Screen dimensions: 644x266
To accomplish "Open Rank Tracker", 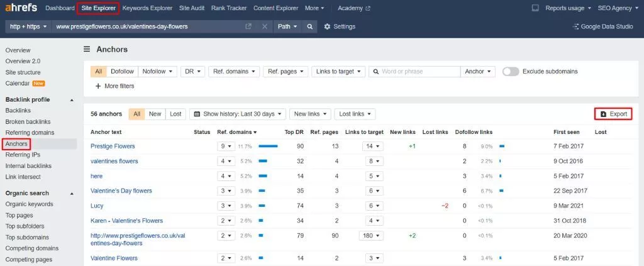I will coord(229,8).
